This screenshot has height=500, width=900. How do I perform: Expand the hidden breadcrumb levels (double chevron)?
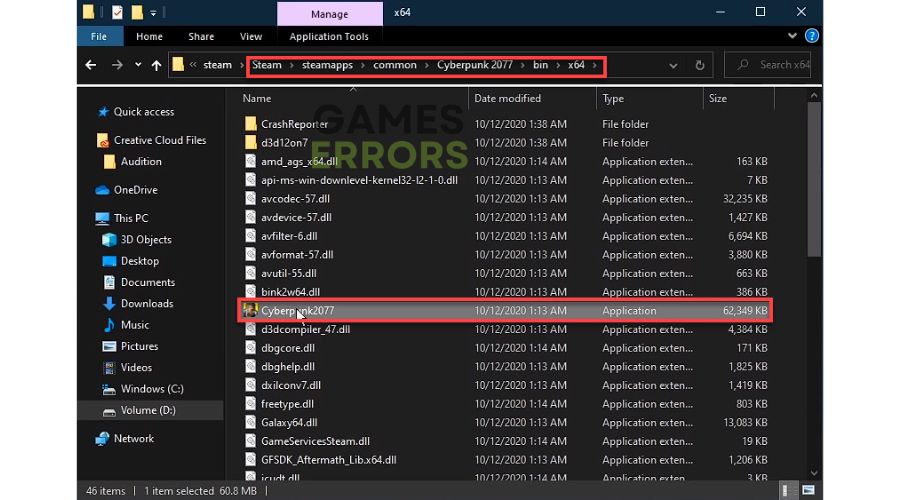193,65
